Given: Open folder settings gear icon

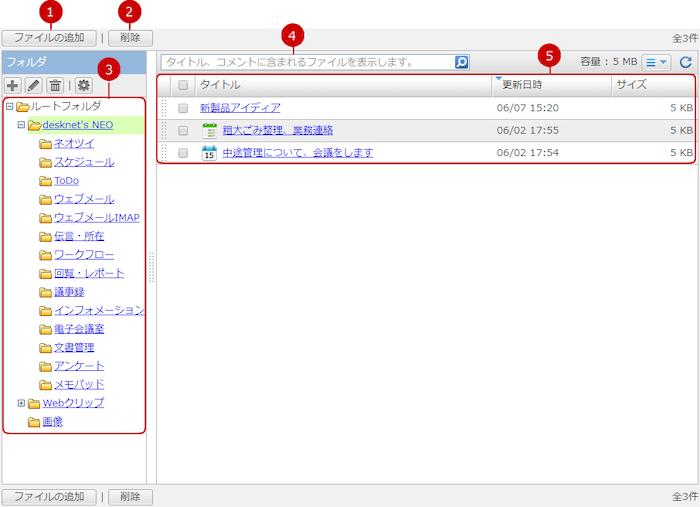Looking at the screenshot, I should 83,86.
